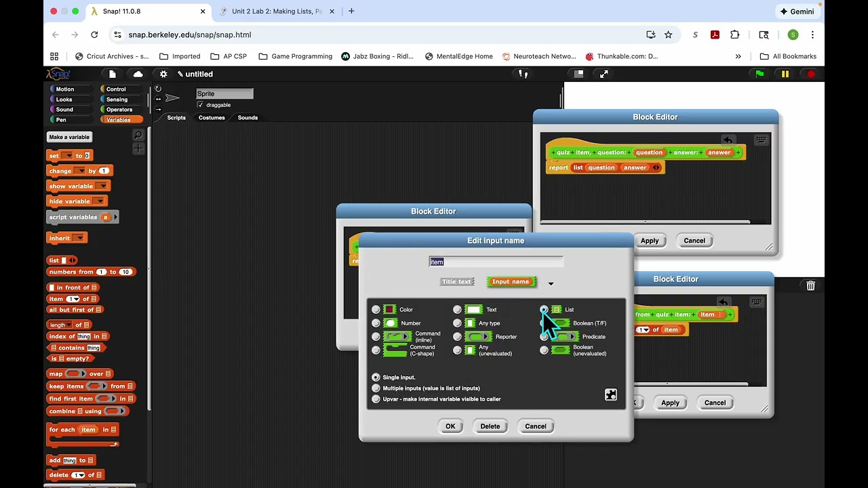Bookmark this page with the star icon

669,35
